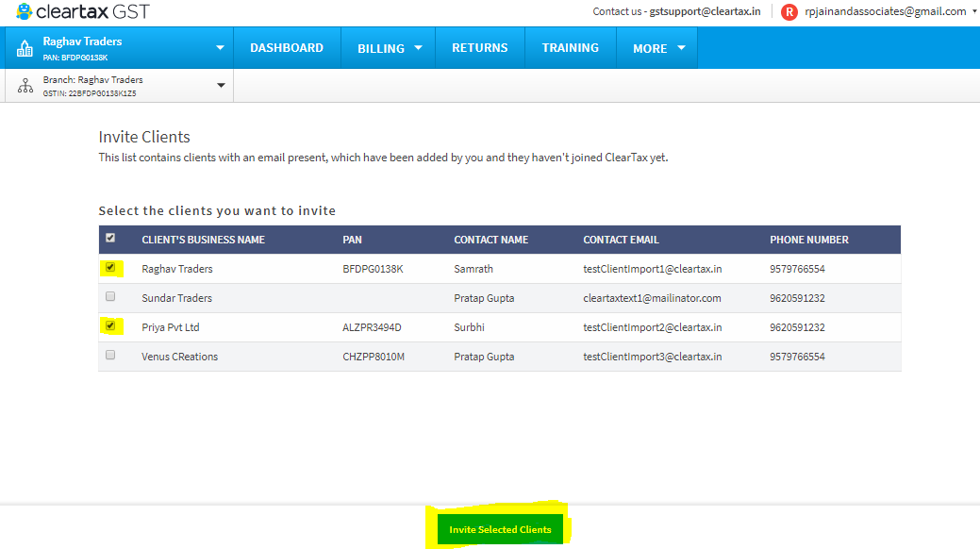This screenshot has width=980, height=549.
Task: Click the Invite Clients page heading
Action: point(144,137)
